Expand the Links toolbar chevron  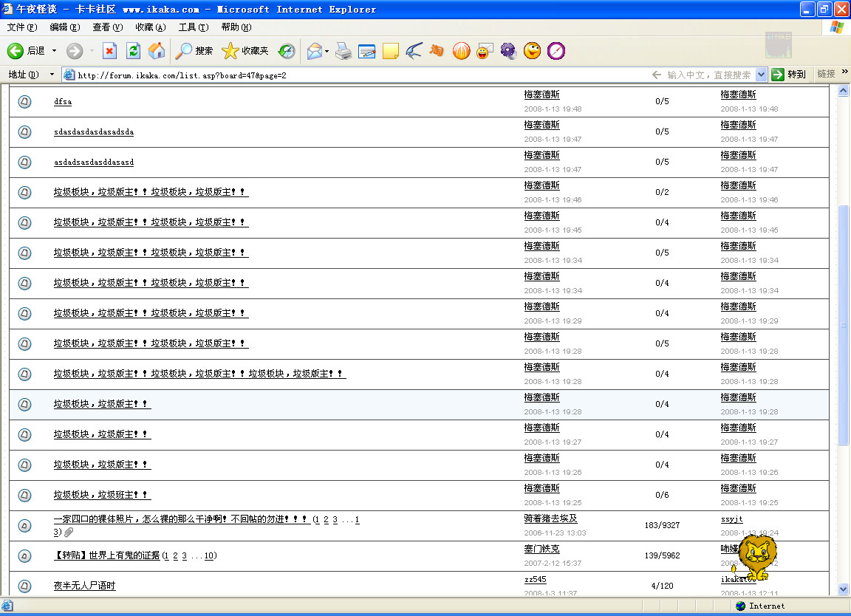point(844,72)
